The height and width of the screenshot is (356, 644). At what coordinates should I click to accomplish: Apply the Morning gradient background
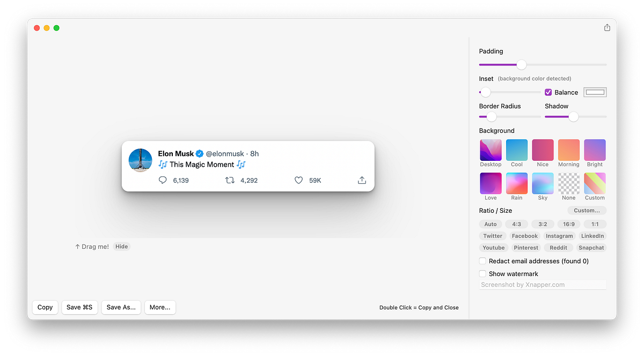568,150
